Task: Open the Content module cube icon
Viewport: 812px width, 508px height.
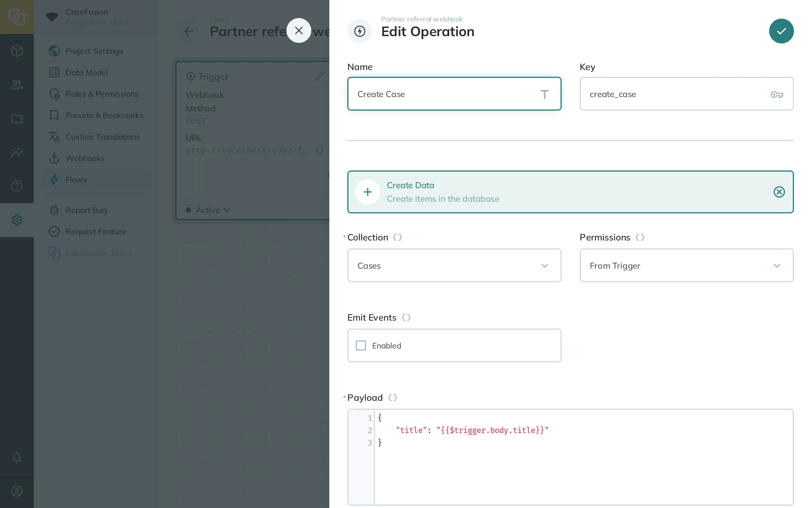Action: pos(17,51)
